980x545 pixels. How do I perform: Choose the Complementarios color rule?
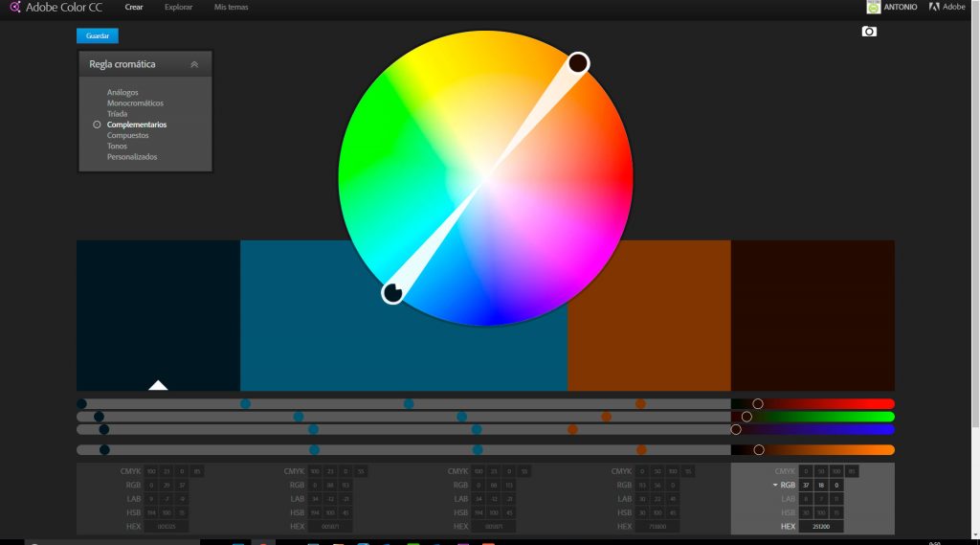(x=137, y=125)
